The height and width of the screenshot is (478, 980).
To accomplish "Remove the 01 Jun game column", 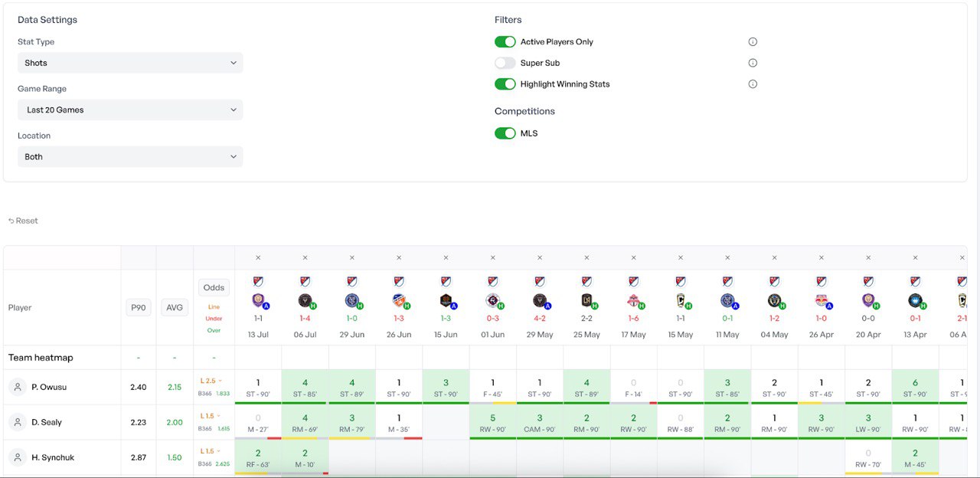I will [x=493, y=257].
